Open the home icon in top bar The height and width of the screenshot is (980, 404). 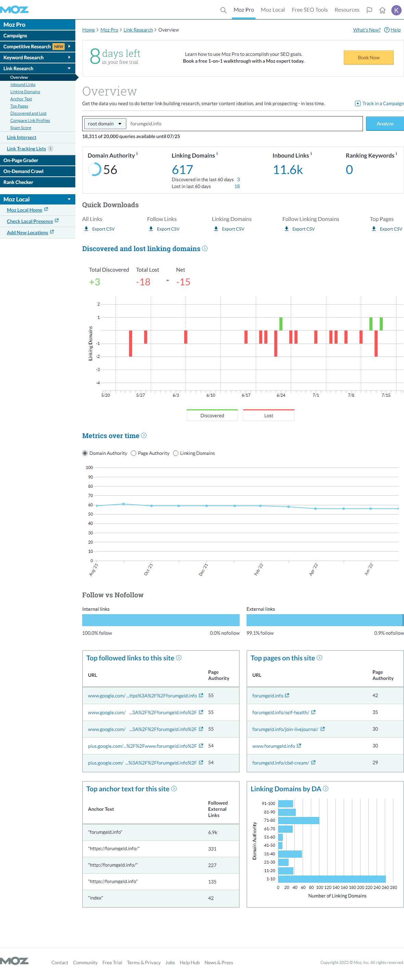382,10
